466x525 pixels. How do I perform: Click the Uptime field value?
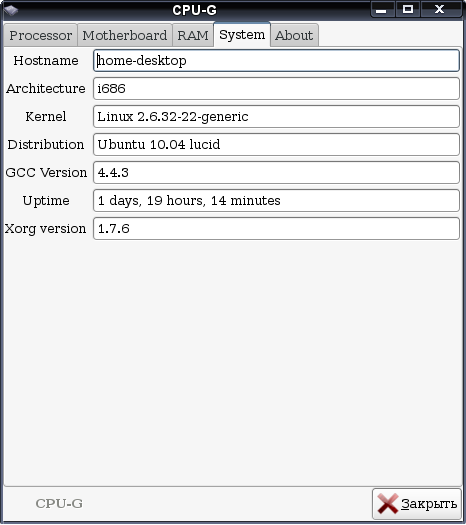click(276, 201)
